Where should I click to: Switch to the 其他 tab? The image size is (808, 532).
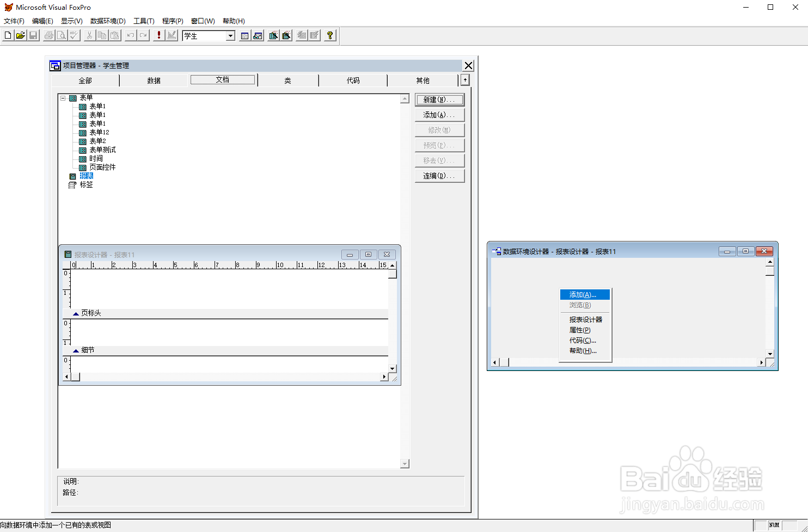pyautogui.click(x=423, y=81)
